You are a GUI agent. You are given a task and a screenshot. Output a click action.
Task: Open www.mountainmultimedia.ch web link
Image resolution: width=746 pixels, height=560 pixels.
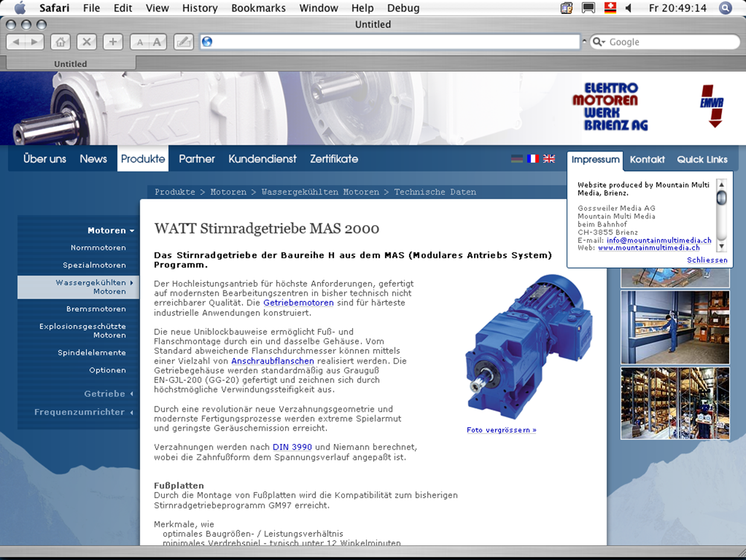(649, 248)
